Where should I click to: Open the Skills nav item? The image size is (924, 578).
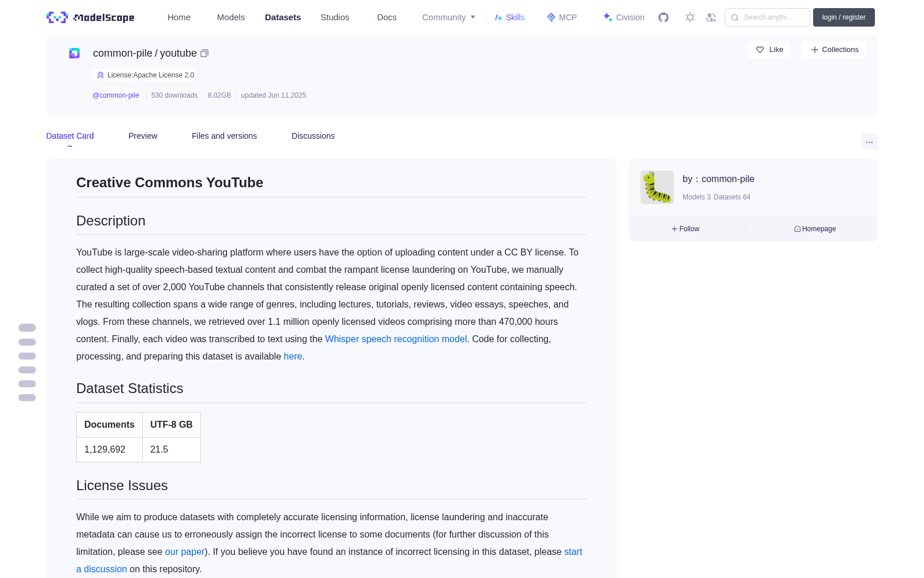point(509,17)
